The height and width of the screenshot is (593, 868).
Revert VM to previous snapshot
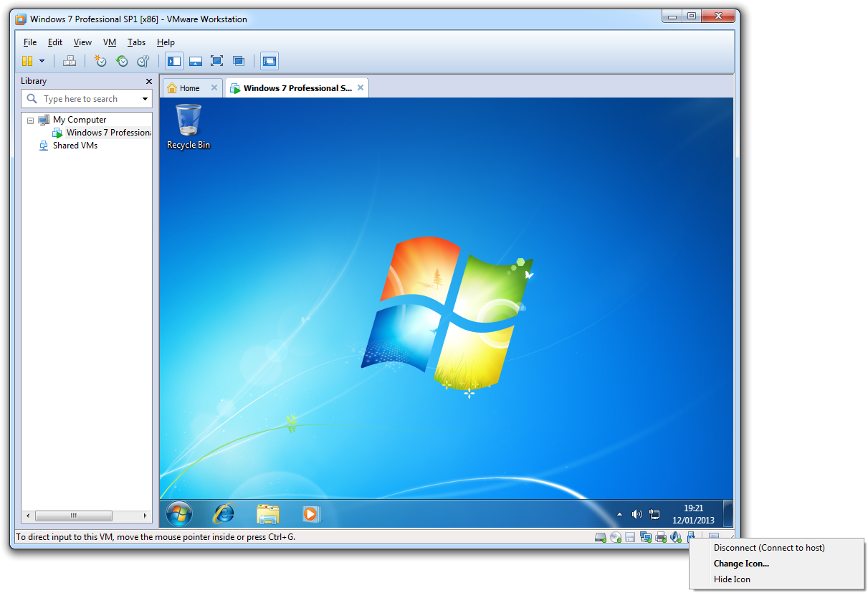pyautogui.click(x=122, y=62)
